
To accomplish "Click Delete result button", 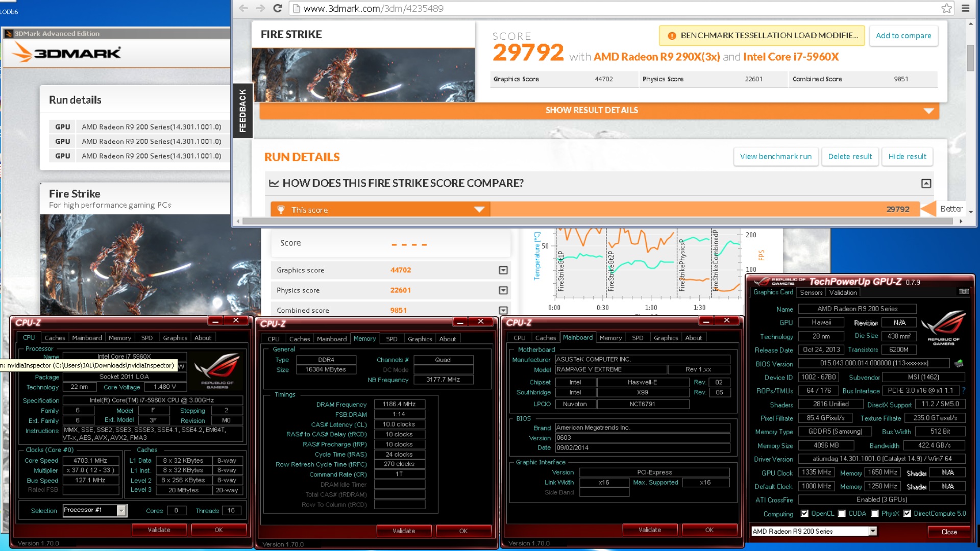I will pos(850,157).
